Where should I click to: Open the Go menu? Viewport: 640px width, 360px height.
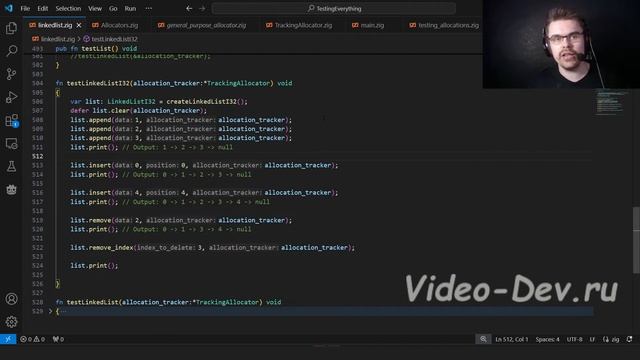click(113, 8)
